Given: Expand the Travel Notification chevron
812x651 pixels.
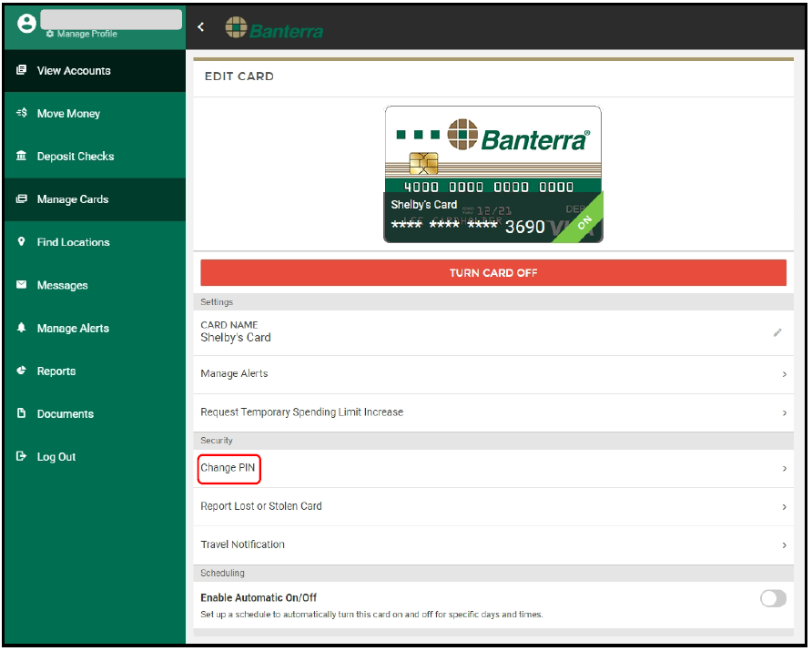Looking at the screenshot, I should pos(784,545).
